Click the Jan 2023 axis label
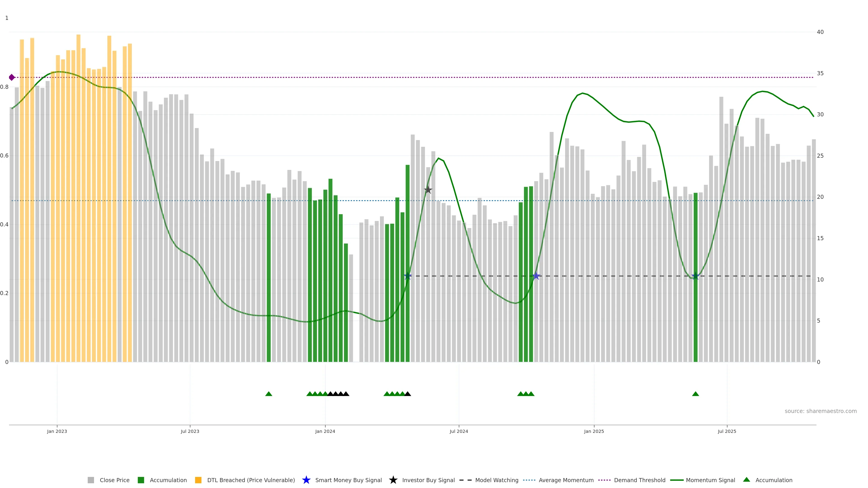 pyautogui.click(x=57, y=431)
